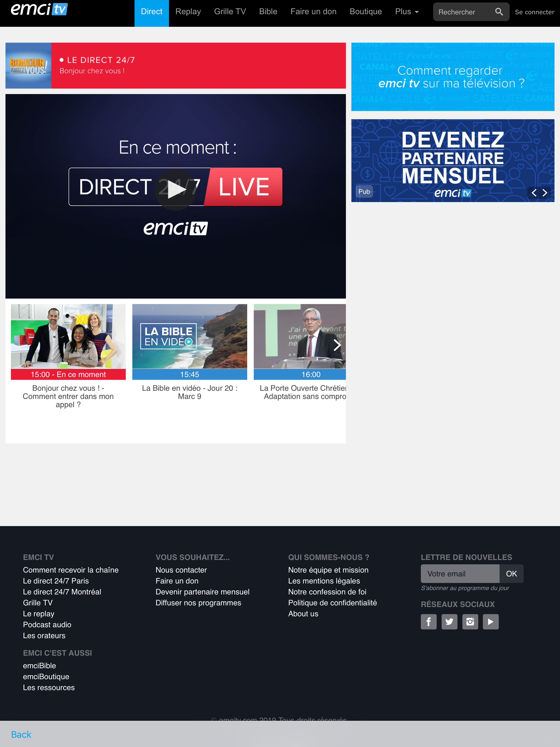This screenshot has width=560, height=747.
Task: Click footer Faire un don link
Action: (177, 581)
